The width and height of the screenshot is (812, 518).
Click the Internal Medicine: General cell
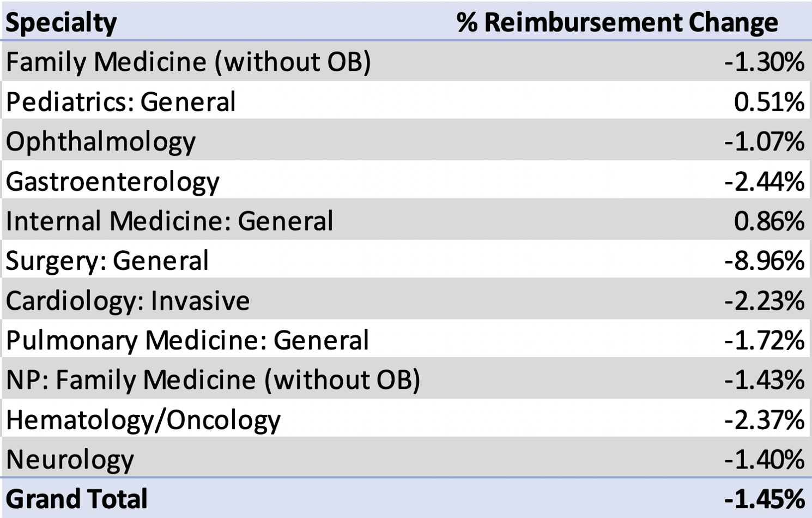tap(169, 221)
